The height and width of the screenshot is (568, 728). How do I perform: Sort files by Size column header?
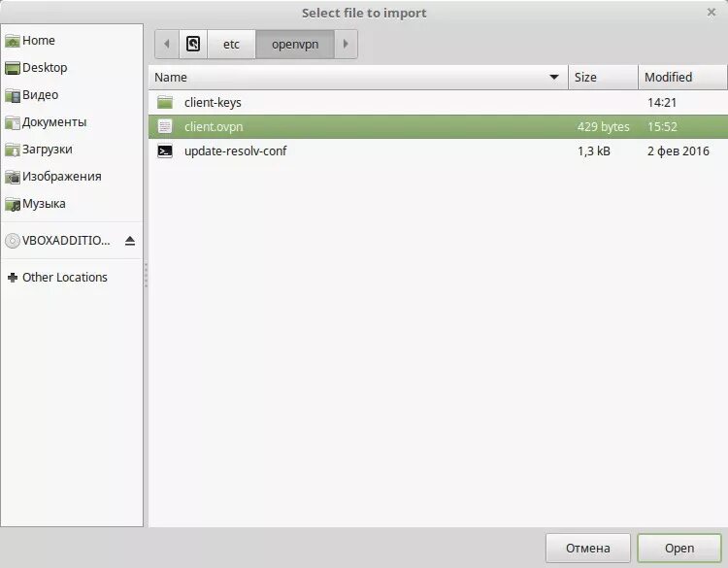(603, 77)
